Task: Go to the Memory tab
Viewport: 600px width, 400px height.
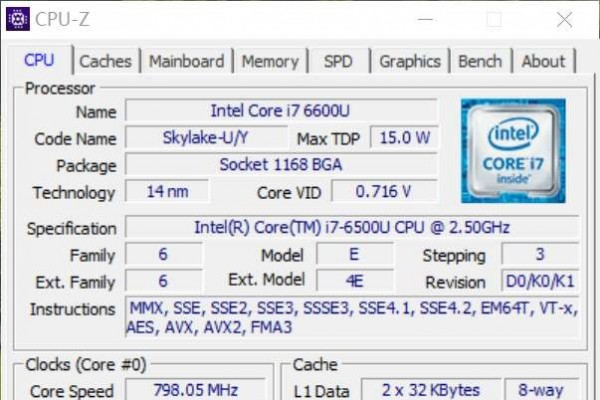Action: [x=270, y=61]
